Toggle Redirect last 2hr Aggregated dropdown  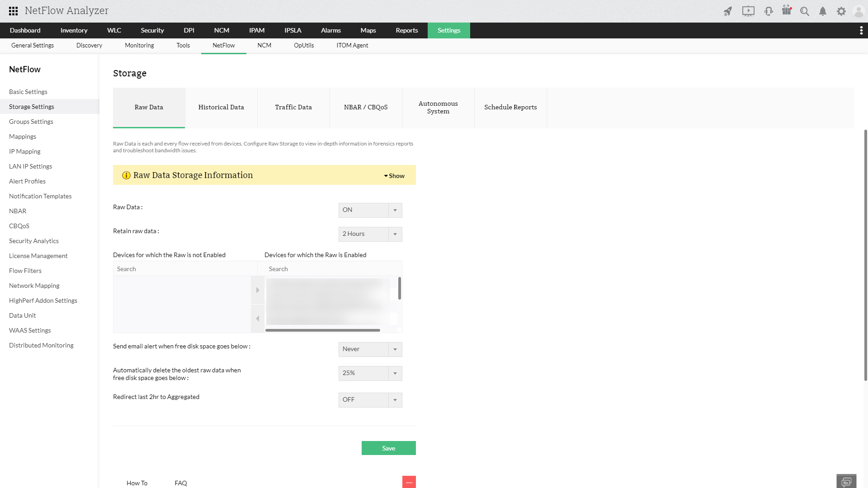click(x=370, y=400)
